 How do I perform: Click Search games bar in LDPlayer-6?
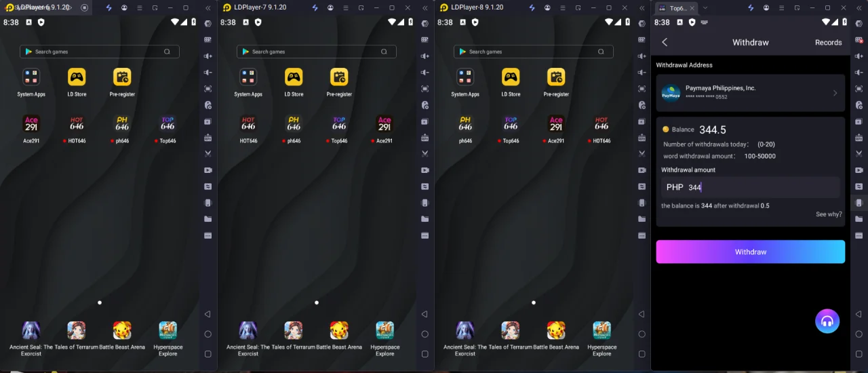coord(100,52)
